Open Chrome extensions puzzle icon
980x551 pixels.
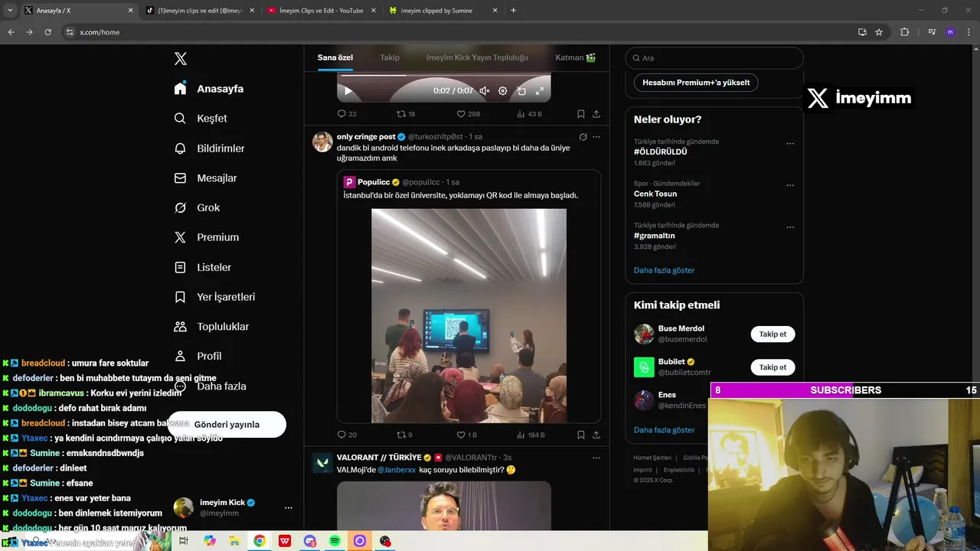904,32
